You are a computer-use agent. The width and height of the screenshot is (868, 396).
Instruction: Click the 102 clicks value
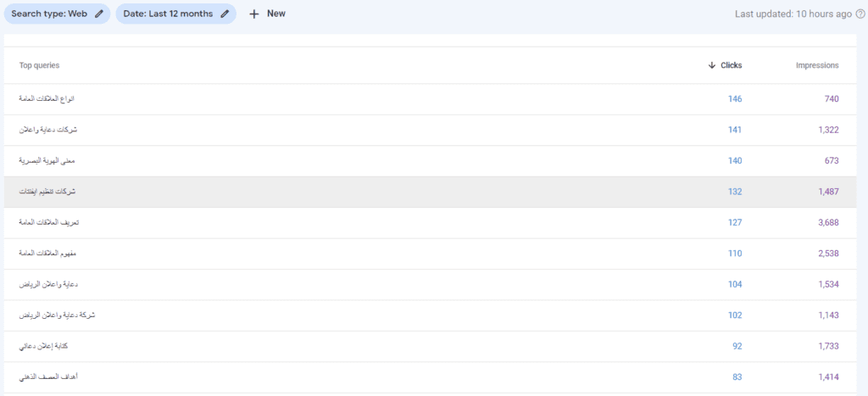tap(735, 315)
